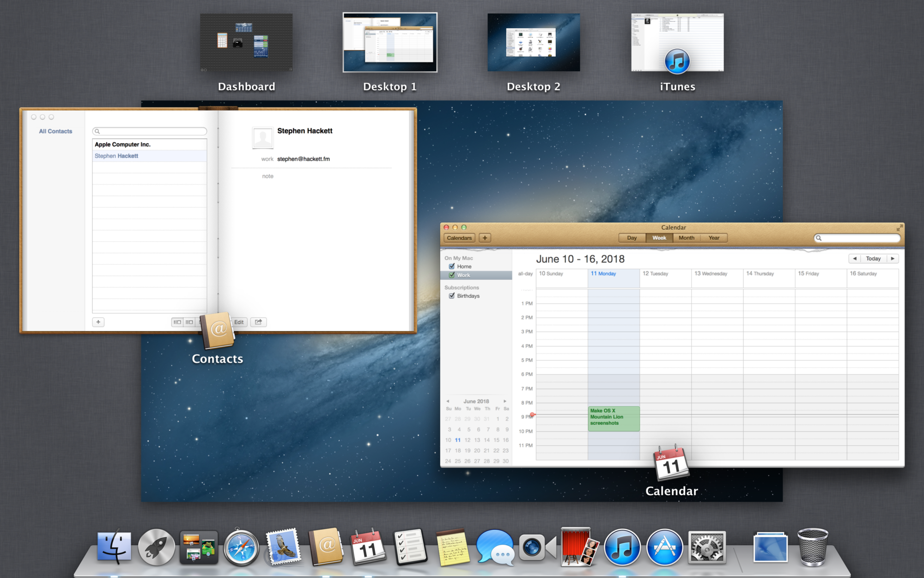Open Launchpad rocket icon in dock

[156, 547]
